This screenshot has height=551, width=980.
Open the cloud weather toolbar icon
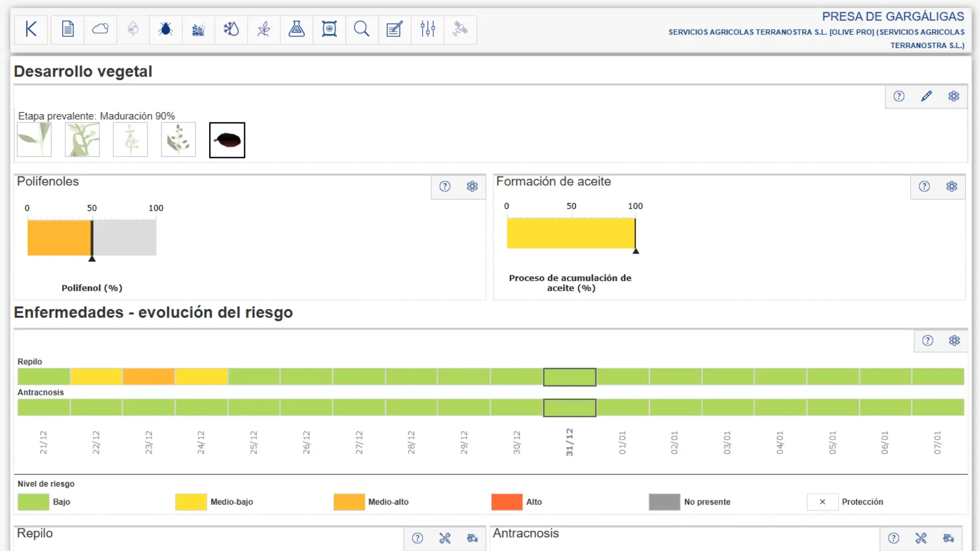pyautogui.click(x=100, y=30)
